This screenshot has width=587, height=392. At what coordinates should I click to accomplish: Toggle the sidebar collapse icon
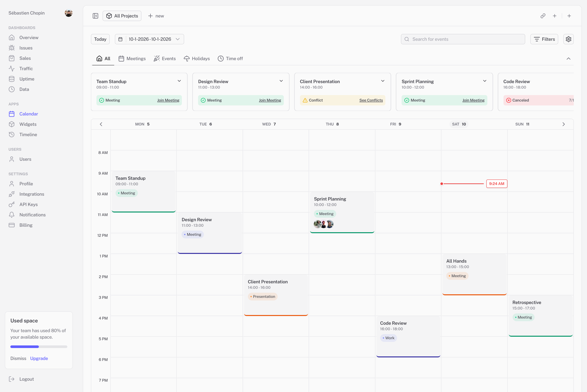(95, 16)
